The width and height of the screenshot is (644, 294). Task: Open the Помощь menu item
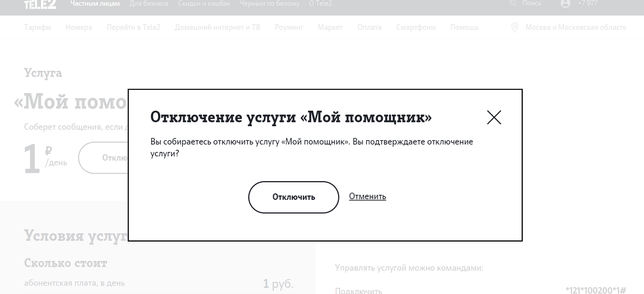(x=465, y=27)
